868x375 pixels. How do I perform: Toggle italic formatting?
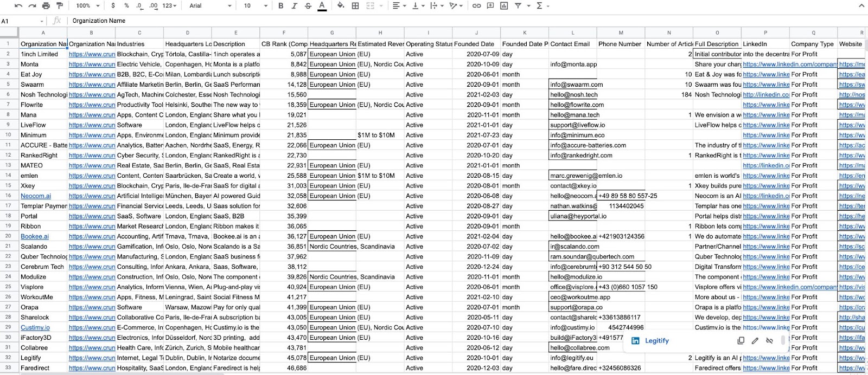coord(294,5)
